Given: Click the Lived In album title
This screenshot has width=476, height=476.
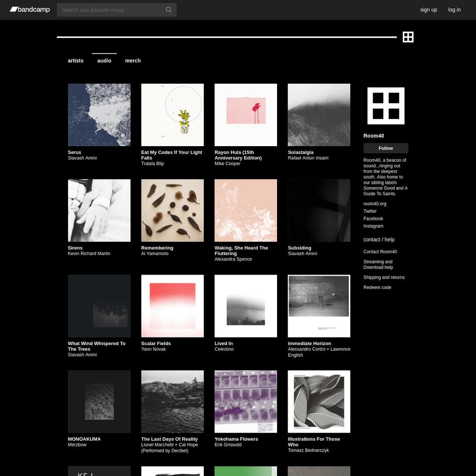Looking at the screenshot, I should coord(224,343).
